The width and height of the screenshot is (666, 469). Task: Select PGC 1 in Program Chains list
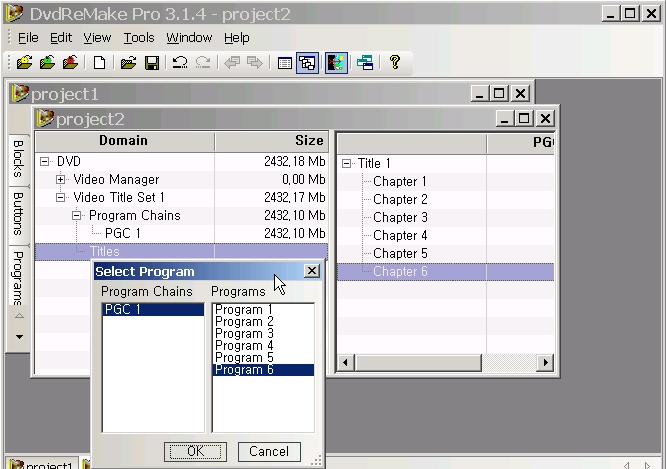click(153, 309)
